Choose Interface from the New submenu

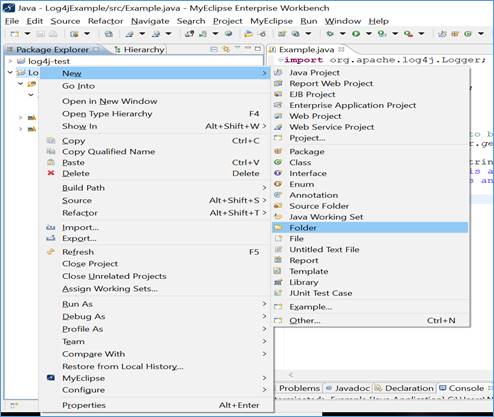pos(370,173)
